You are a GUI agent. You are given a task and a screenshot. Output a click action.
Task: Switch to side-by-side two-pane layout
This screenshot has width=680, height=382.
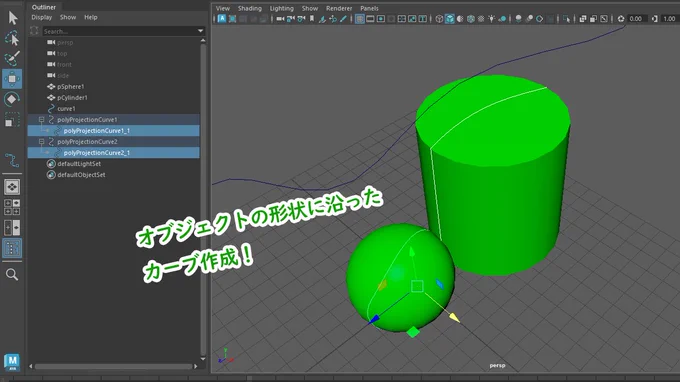(x=12, y=227)
